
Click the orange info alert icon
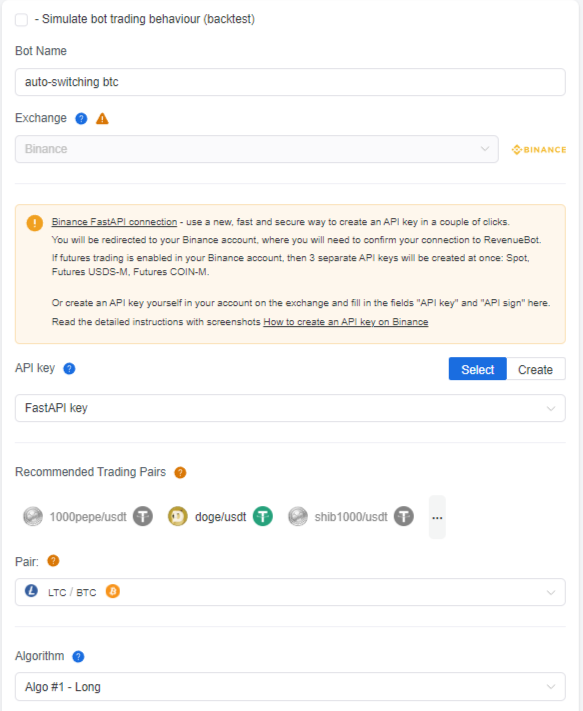35,223
